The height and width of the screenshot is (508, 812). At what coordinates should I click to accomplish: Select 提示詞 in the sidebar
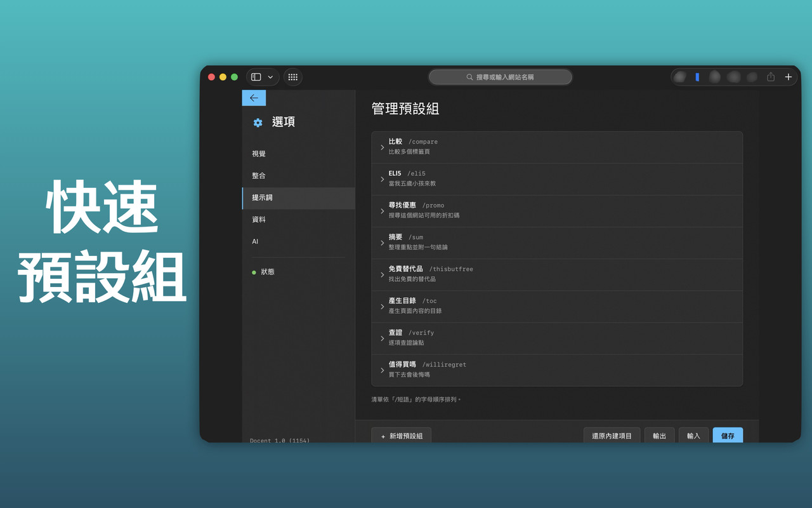[x=298, y=197]
